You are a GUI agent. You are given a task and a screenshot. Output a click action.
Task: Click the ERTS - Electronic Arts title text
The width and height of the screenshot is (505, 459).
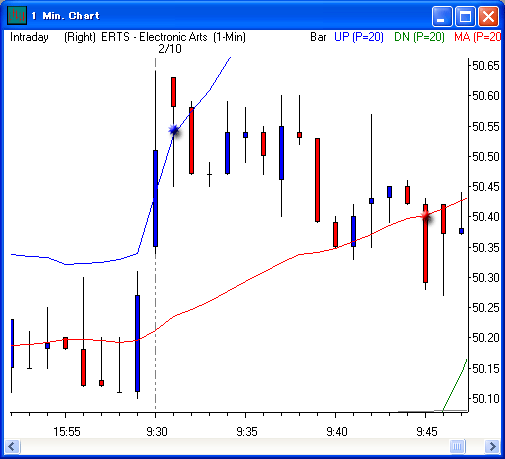[x=154, y=37]
